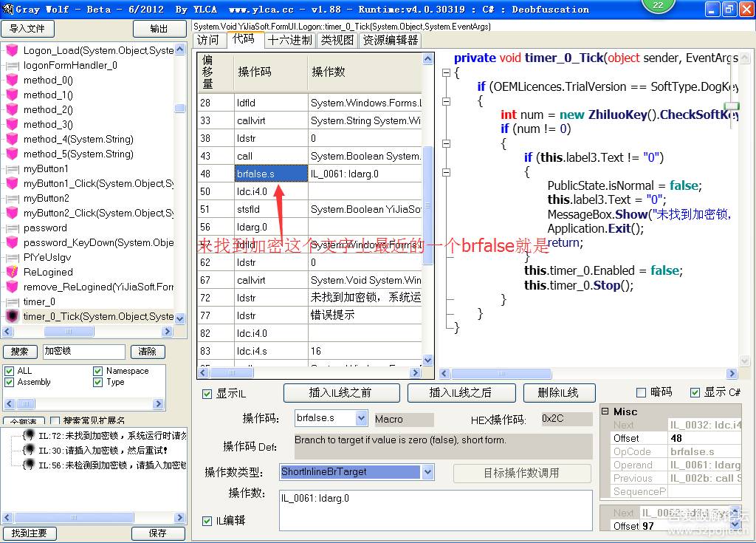Collapse the Misc property section
Image resolution: width=756 pixels, height=543 pixels.
click(x=605, y=411)
